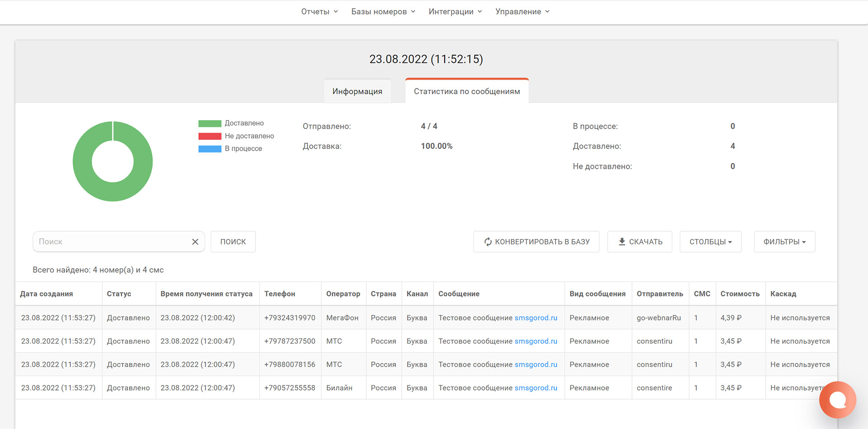The width and height of the screenshot is (868, 429).
Task: Sort by Дата создания column header
Action: click(47, 294)
